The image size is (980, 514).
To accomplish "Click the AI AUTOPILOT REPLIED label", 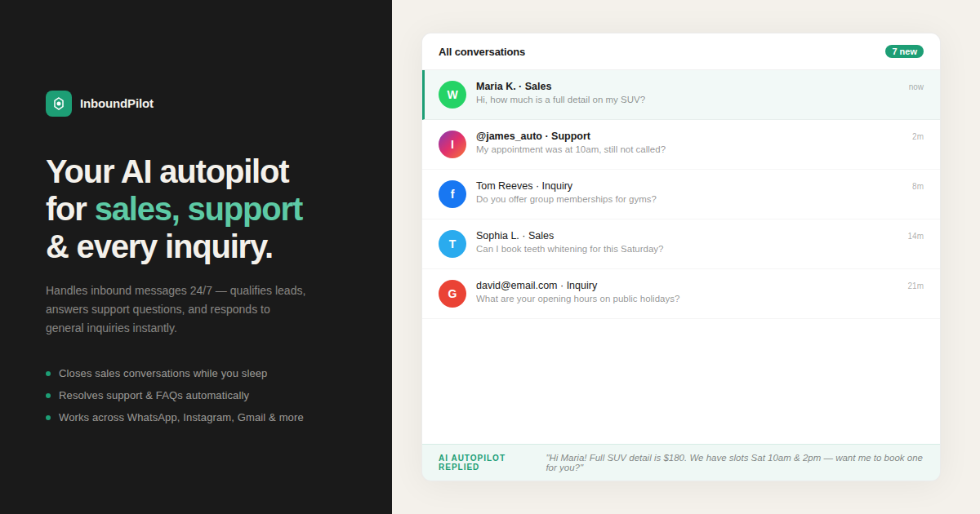I will 472,463.
